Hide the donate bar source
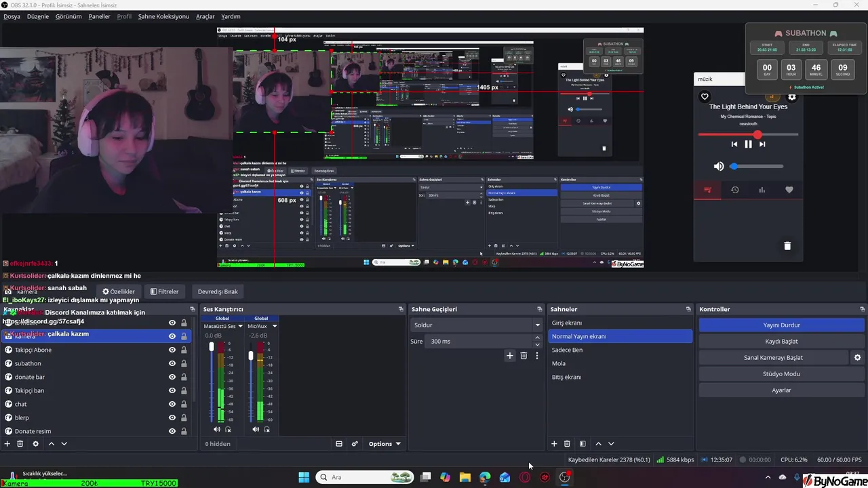This screenshot has height=488, width=868. coord(172,377)
